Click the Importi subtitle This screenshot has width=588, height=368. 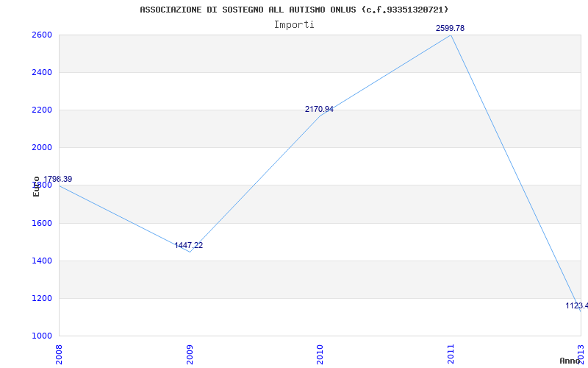tap(294, 25)
